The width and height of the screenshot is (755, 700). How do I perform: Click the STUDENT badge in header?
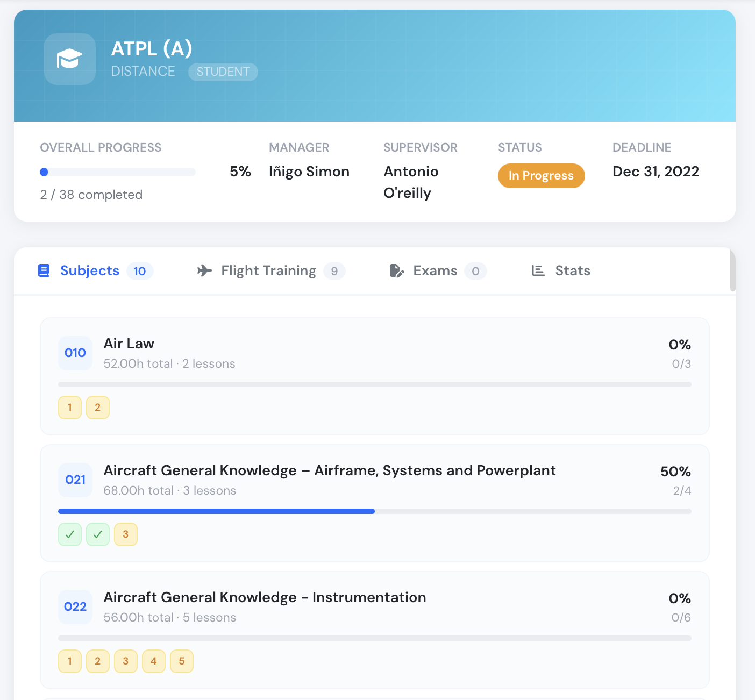(223, 72)
